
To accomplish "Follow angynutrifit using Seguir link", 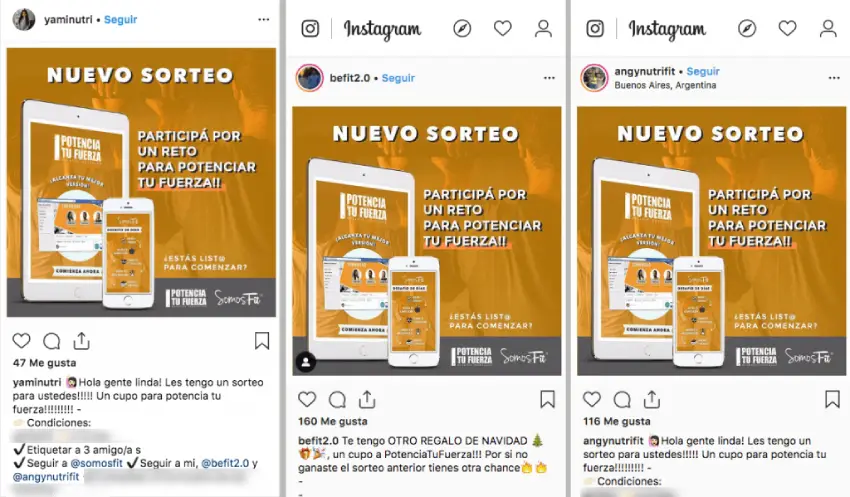I will pyautogui.click(x=703, y=71).
